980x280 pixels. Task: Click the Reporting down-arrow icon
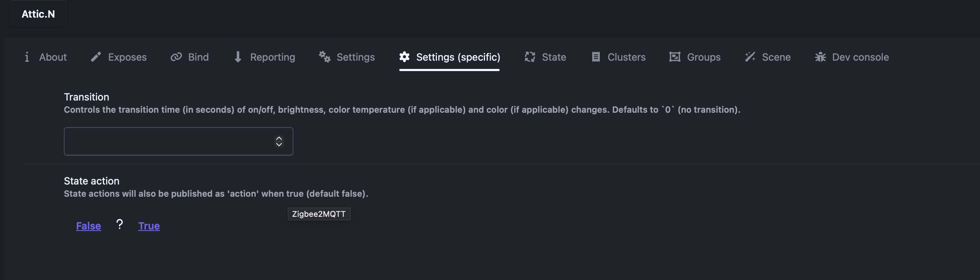pos(238,57)
